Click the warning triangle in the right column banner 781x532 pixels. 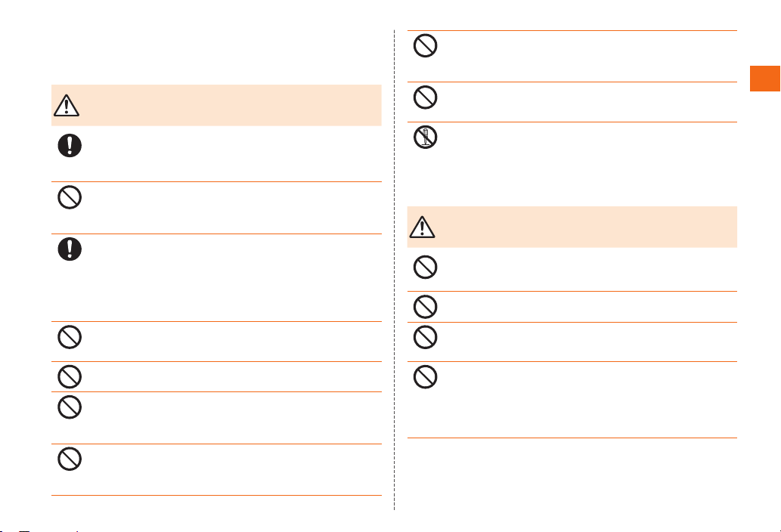pyautogui.click(x=423, y=227)
